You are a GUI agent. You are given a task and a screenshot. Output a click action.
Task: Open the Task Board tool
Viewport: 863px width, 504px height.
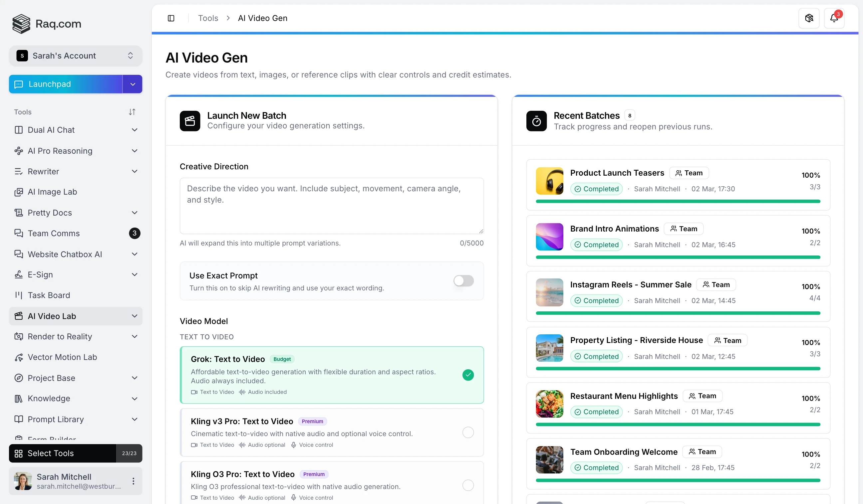pos(49,295)
